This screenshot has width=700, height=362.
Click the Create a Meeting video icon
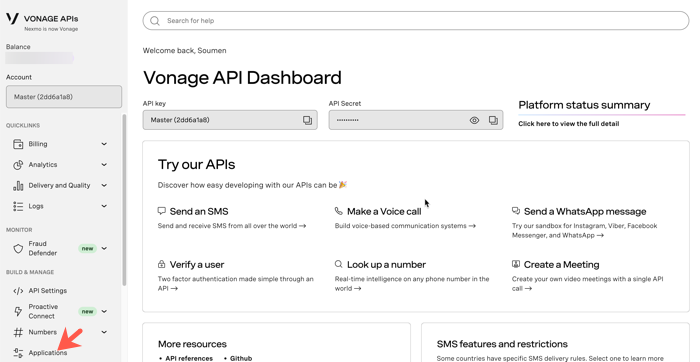point(516,264)
